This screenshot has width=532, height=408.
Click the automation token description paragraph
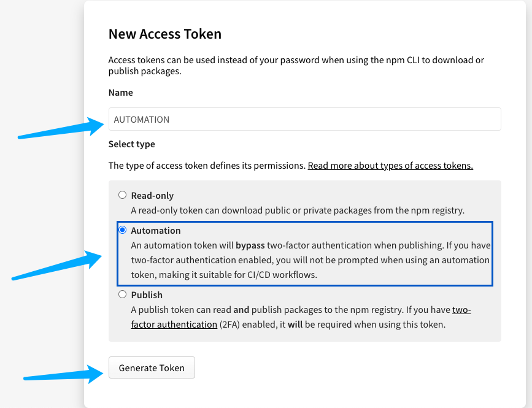point(310,260)
